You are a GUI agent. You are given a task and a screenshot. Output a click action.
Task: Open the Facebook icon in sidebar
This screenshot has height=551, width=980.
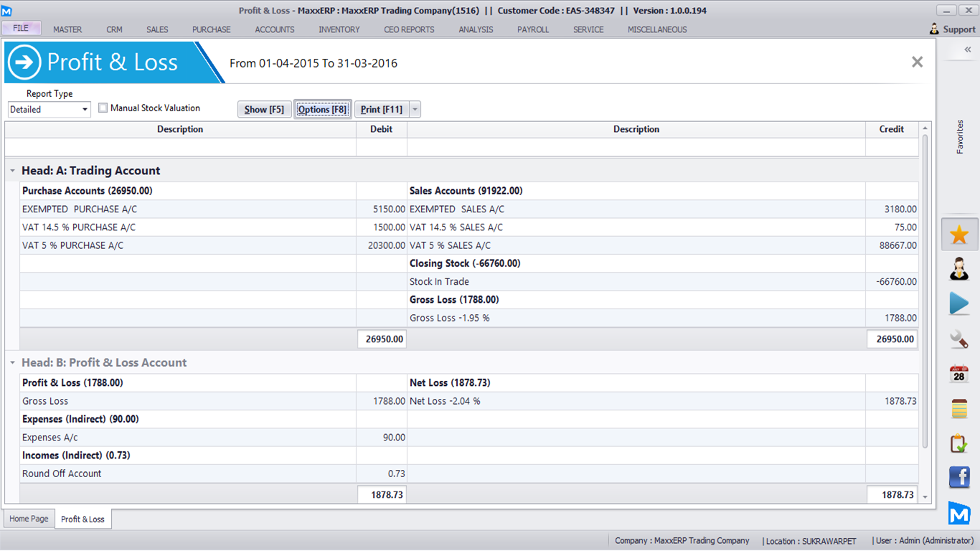(959, 477)
